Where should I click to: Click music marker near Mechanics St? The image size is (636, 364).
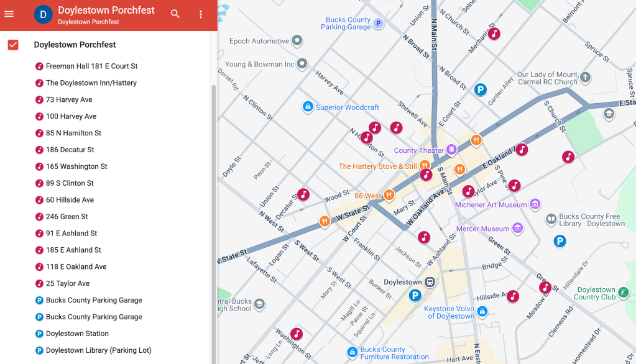point(494,34)
